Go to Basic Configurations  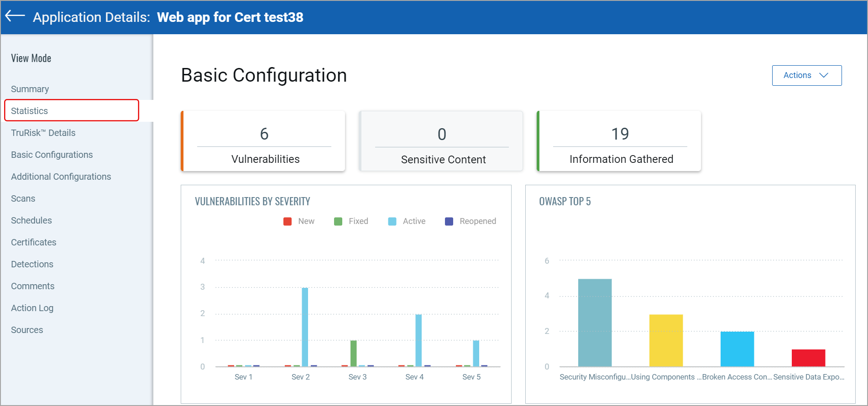pyautogui.click(x=52, y=155)
